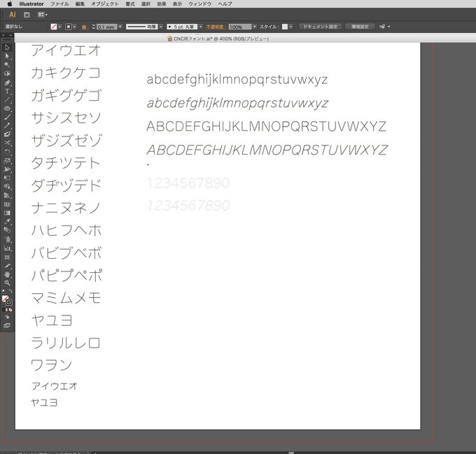Select the Mesh tool

[7, 204]
